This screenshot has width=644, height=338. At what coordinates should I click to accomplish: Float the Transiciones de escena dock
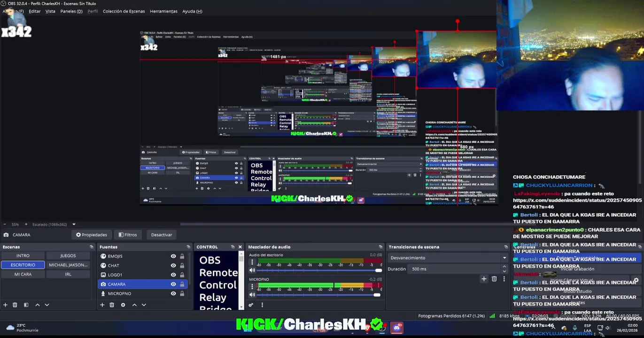point(506,247)
